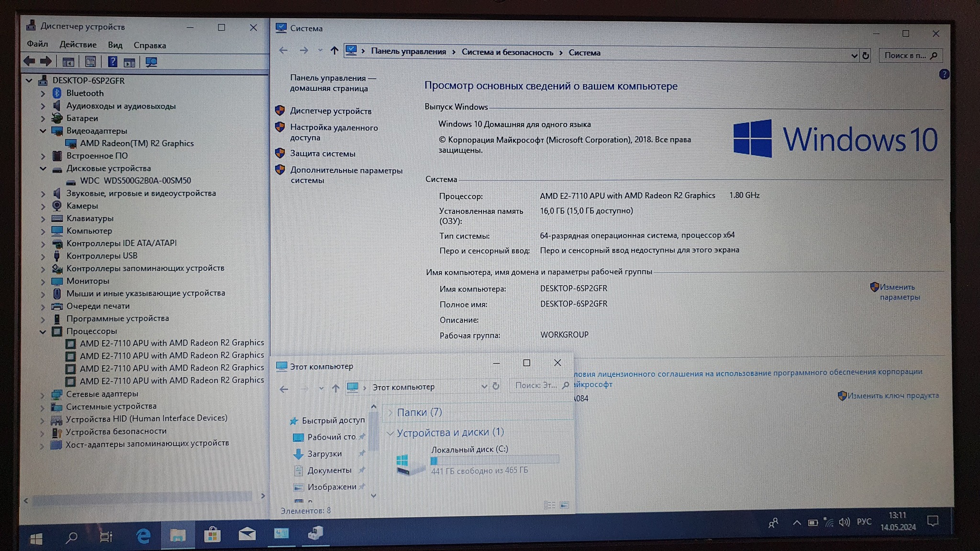The image size is (980, 551).
Task: Collapse the Процессоры tree node
Action: (x=43, y=331)
